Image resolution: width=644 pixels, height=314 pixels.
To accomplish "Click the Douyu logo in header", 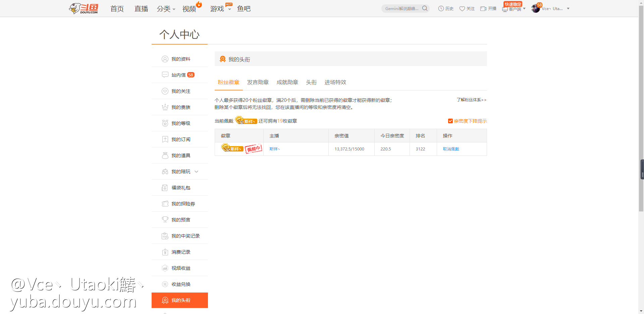I will click(84, 8).
